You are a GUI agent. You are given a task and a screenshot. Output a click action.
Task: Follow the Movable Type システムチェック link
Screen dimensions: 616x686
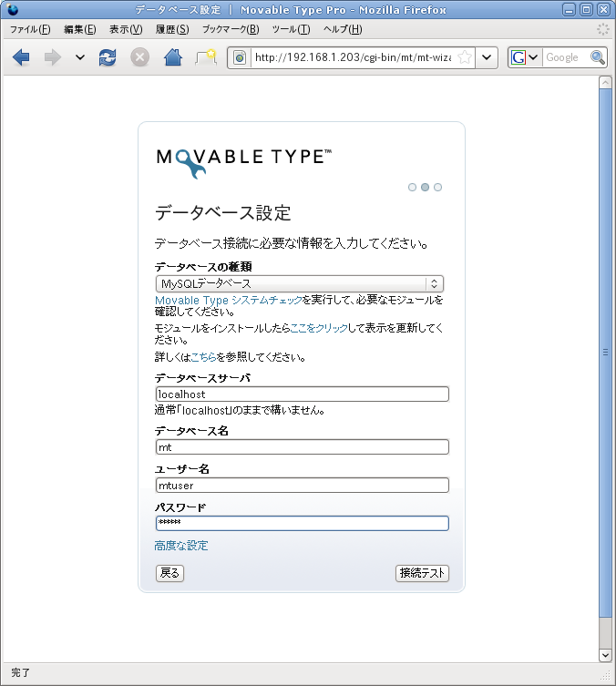point(229,300)
